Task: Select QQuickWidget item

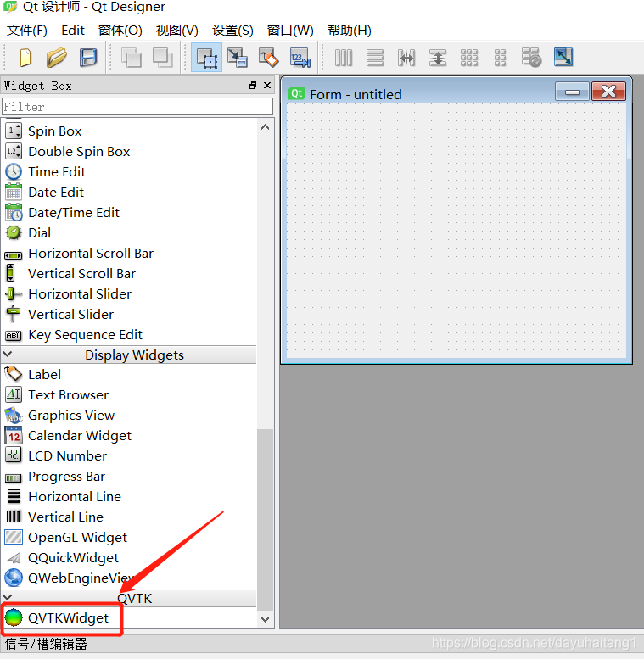Action: [129, 558]
